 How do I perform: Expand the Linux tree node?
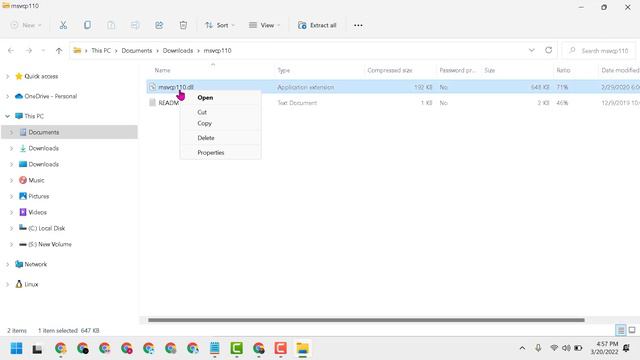coord(7,284)
